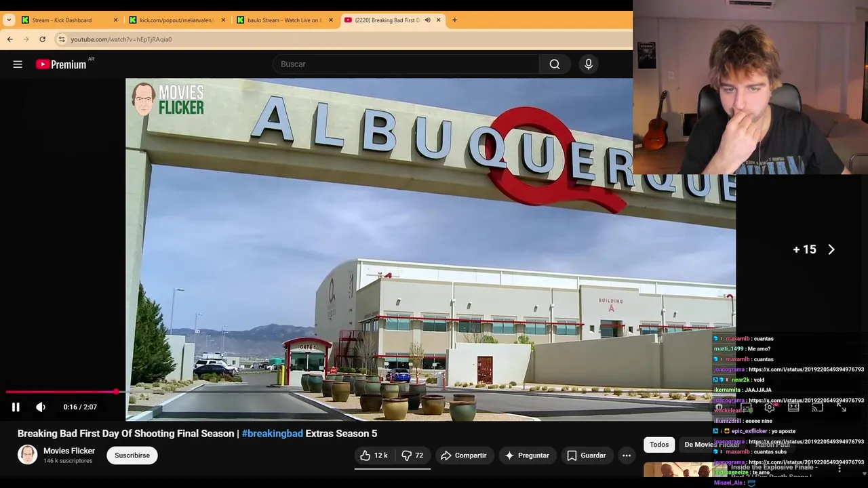The image size is (868, 488).
Task: Open the YouTube hamburger guide menu
Action: [18, 64]
